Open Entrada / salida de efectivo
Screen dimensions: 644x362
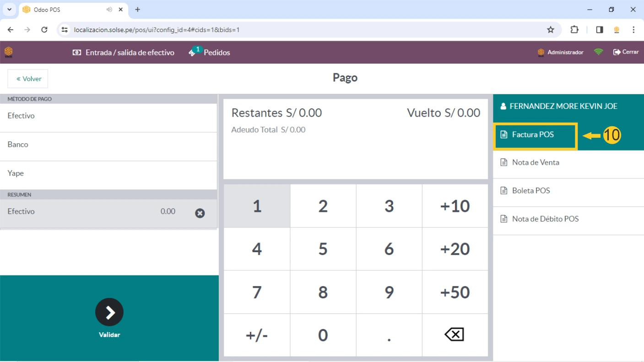[124, 53]
